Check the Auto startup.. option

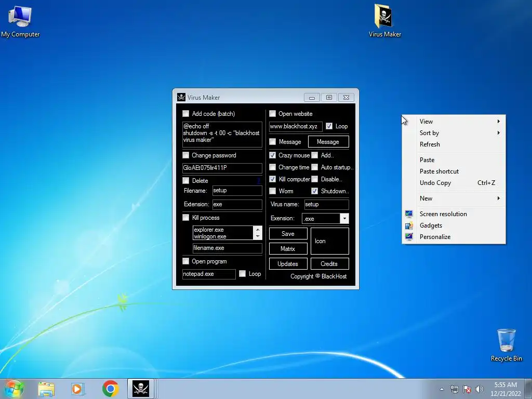click(x=314, y=167)
